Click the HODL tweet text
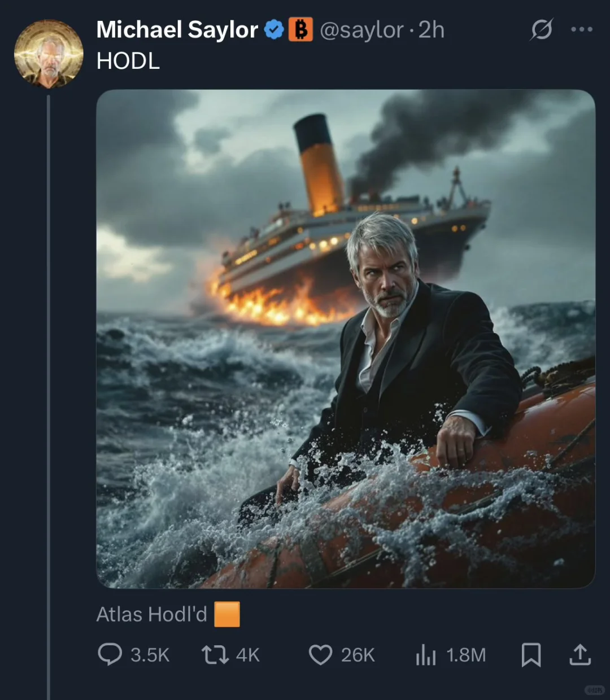This screenshot has width=610, height=700. (x=128, y=61)
